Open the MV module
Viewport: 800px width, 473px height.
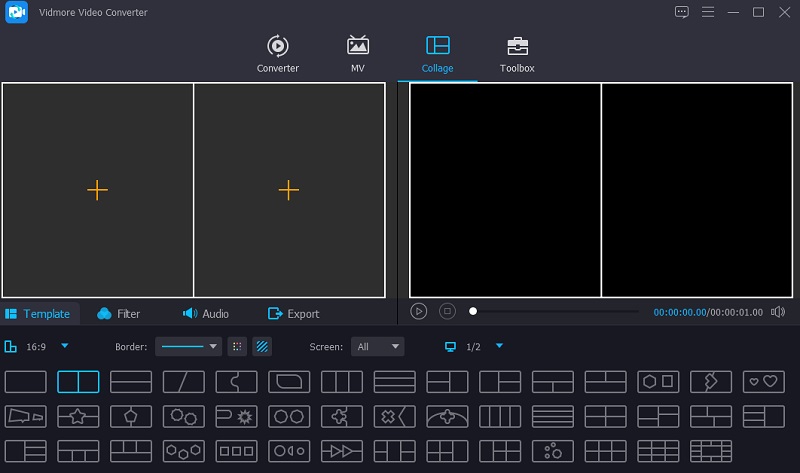click(357, 54)
